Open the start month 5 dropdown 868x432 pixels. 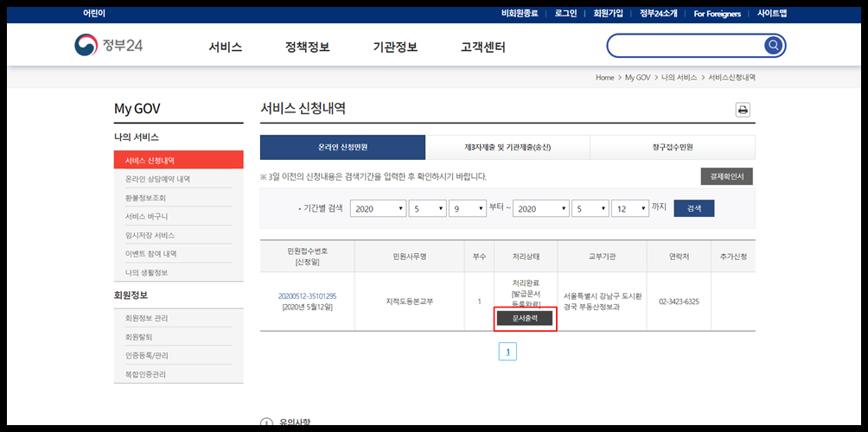click(427, 208)
